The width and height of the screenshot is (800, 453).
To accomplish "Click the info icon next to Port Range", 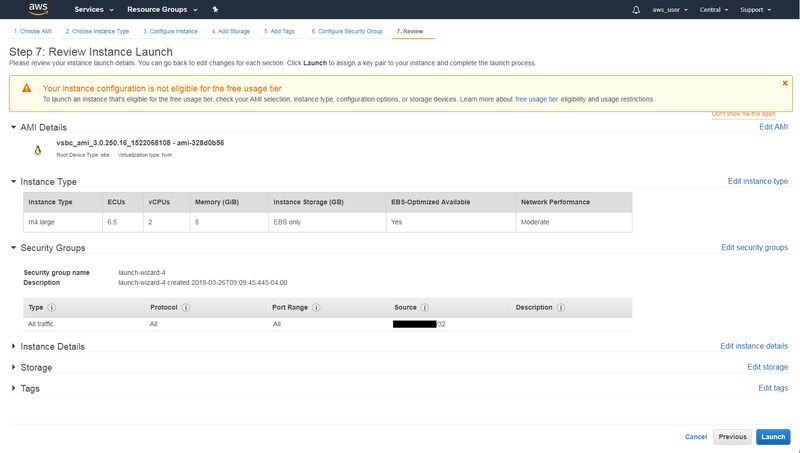I will (x=316, y=308).
